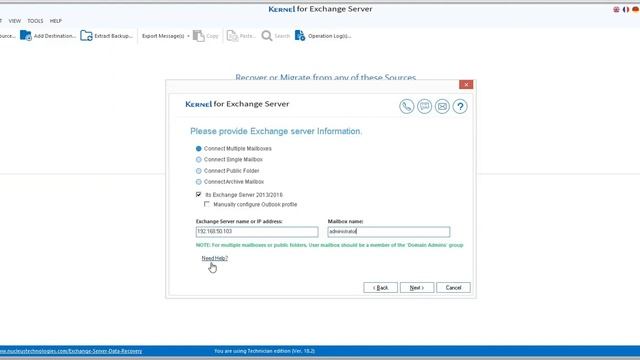The width and height of the screenshot is (640, 360).
Task: Switch language using the German flag
Action: 636,9
